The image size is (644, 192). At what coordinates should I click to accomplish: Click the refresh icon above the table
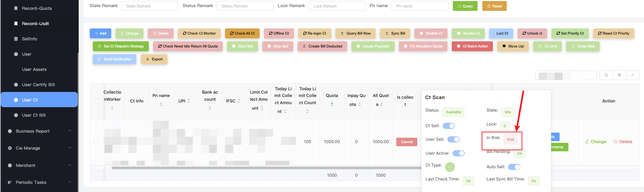click(606, 75)
